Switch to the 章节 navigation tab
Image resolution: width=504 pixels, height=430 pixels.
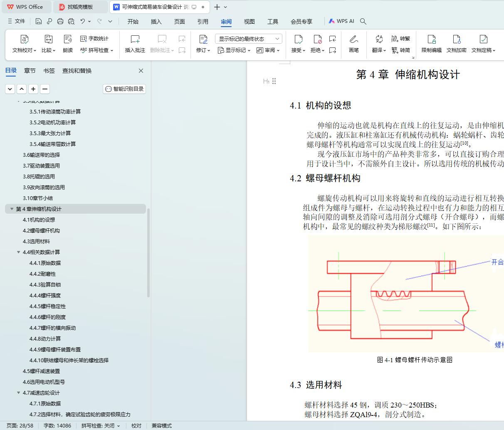30,71
